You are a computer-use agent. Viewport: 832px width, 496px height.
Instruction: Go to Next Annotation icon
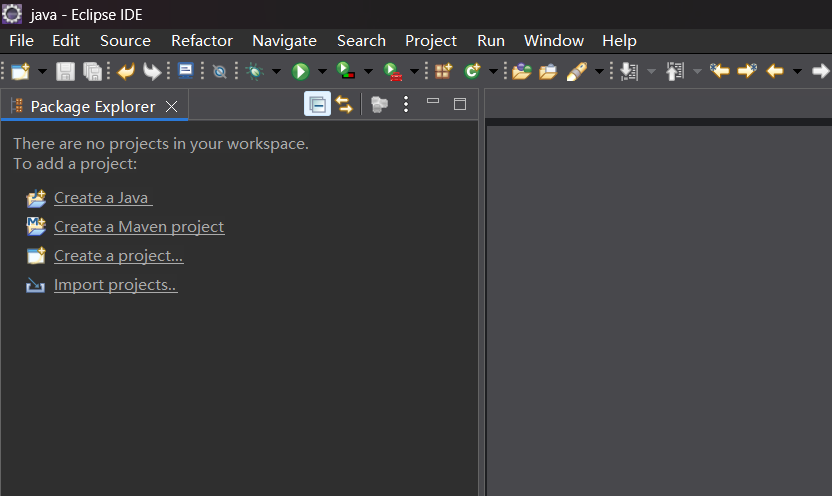click(629, 71)
